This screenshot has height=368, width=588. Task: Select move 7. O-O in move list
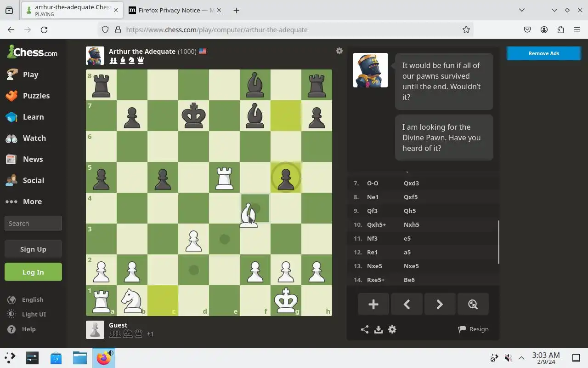coord(373,183)
